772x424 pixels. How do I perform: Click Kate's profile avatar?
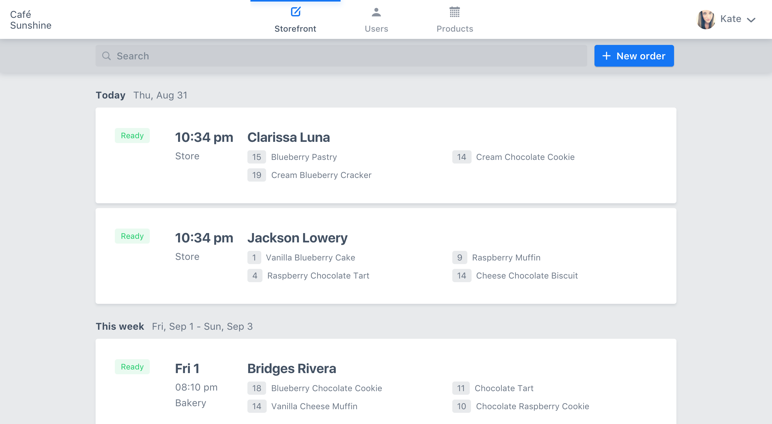[x=706, y=19]
